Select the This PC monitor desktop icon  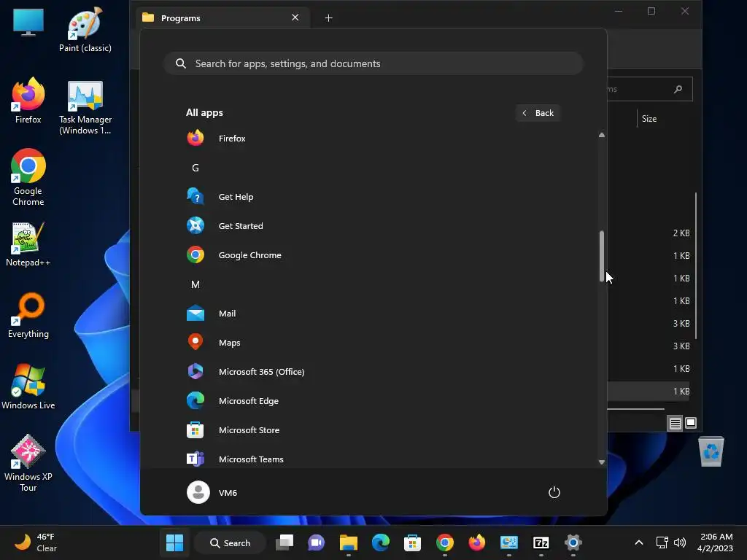pos(28,23)
